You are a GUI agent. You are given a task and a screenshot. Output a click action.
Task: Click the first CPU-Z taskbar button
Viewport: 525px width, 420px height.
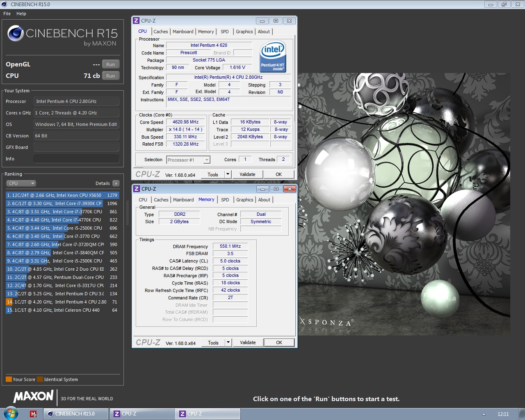(x=142, y=414)
